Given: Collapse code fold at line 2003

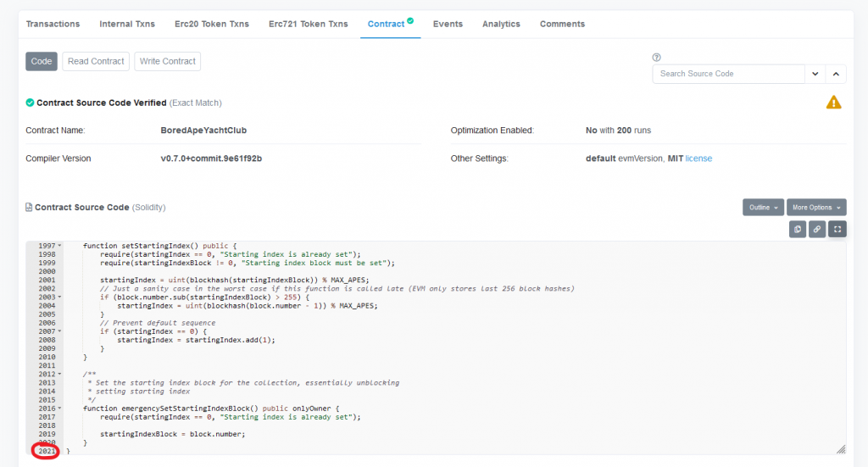Looking at the screenshot, I should (x=60, y=297).
